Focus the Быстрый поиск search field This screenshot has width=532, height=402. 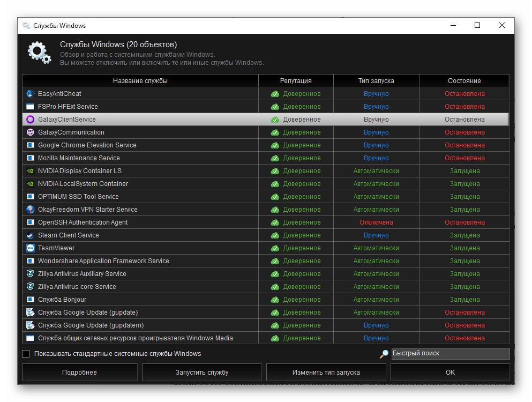tap(451, 353)
